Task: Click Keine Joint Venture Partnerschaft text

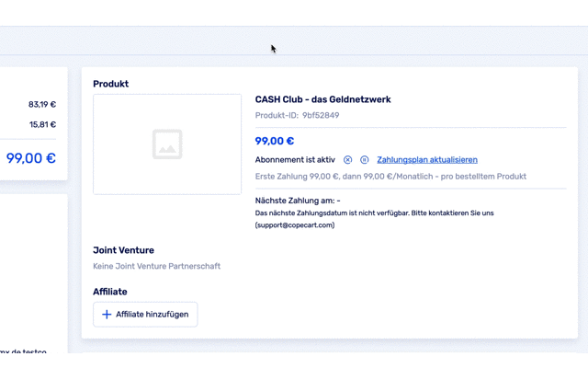Action: (156, 267)
